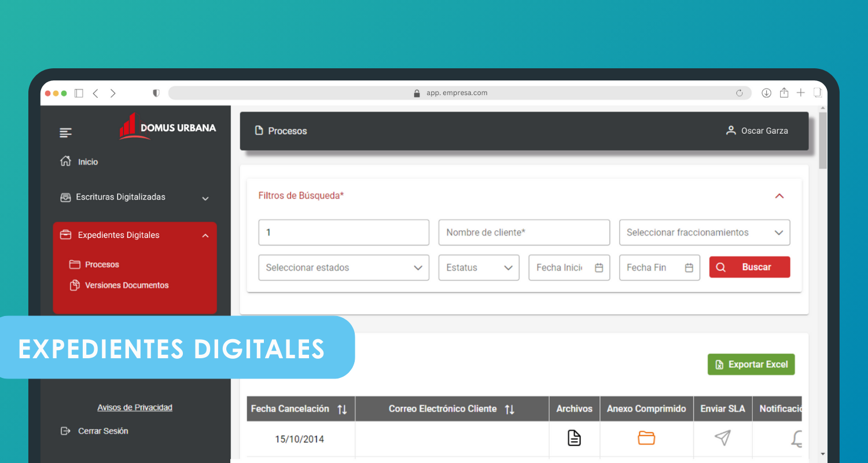Open Versiones Documentos in the sidebar
This screenshot has height=463, width=868.
click(127, 285)
